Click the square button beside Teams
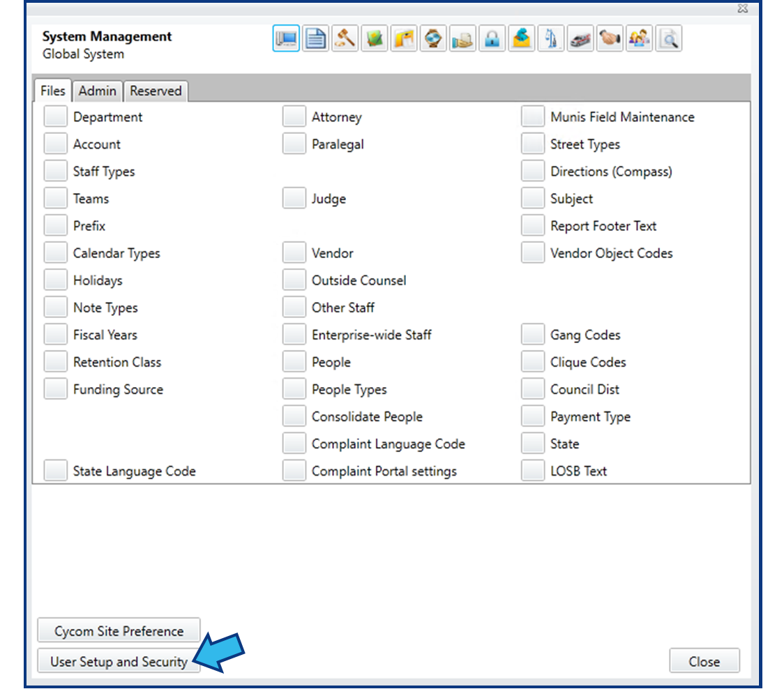The image size is (784, 689). point(56,199)
